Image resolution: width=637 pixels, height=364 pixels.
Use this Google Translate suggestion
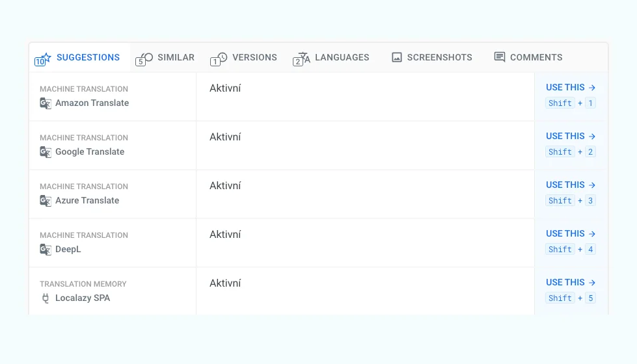tap(571, 136)
